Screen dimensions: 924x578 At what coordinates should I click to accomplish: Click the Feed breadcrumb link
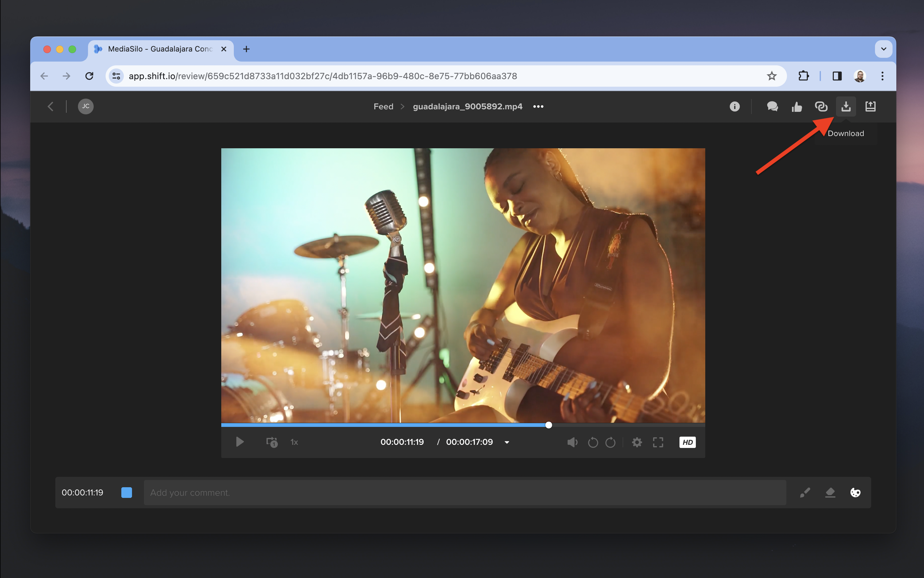(383, 107)
